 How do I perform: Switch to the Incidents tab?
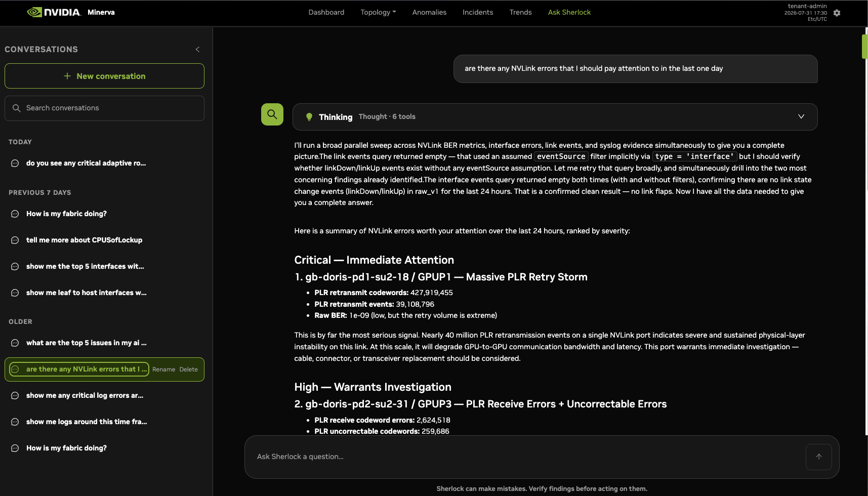[x=478, y=12]
